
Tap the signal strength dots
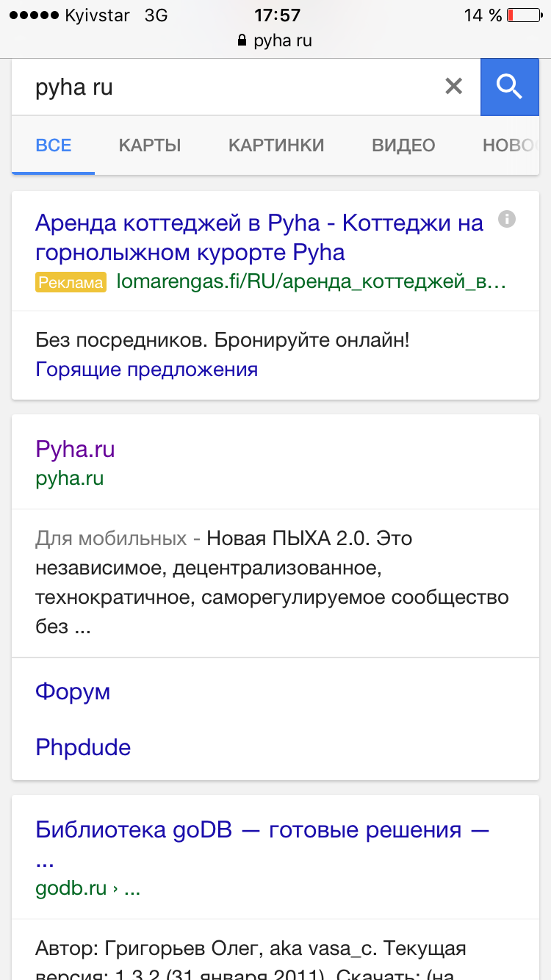tap(33, 15)
